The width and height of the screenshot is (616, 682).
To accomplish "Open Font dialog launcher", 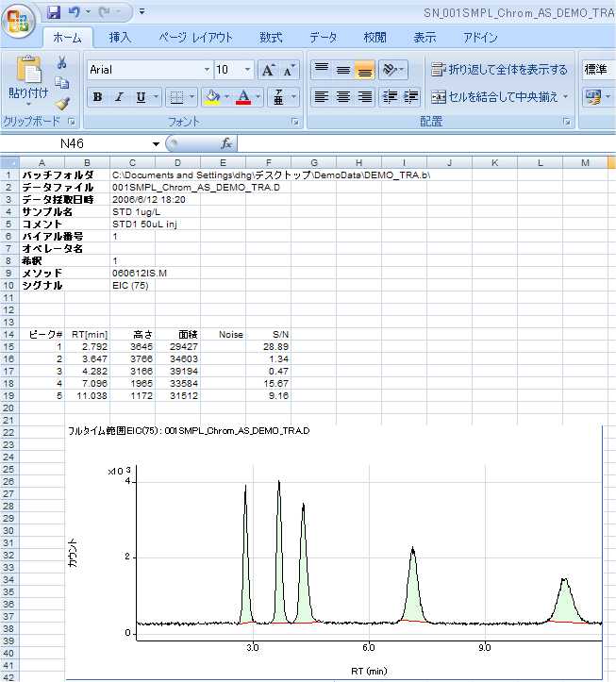I will (x=295, y=122).
